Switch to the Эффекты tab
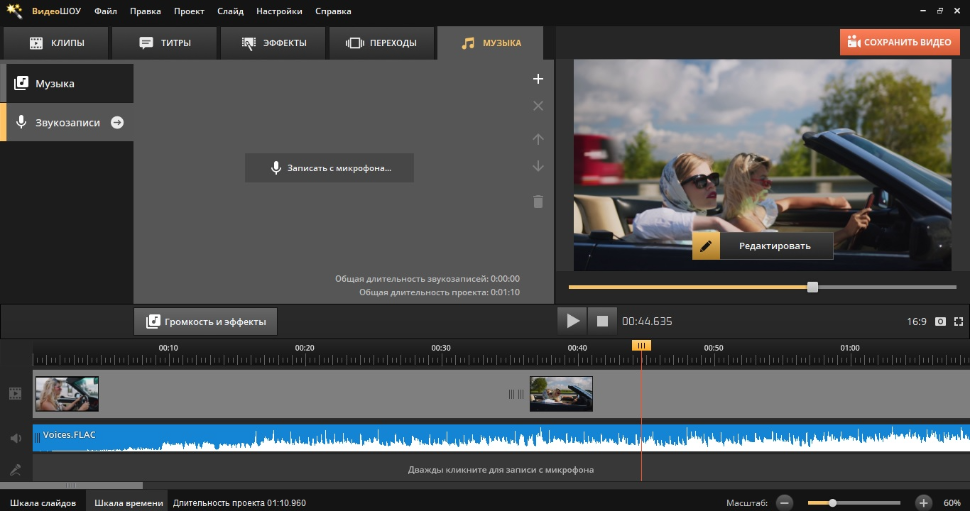970x511 pixels. [272, 43]
